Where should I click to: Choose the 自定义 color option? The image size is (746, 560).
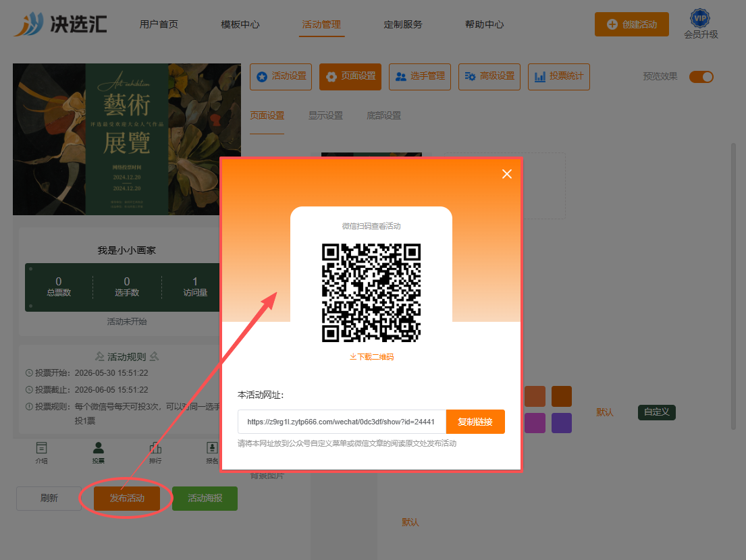click(x=657, y=412)
